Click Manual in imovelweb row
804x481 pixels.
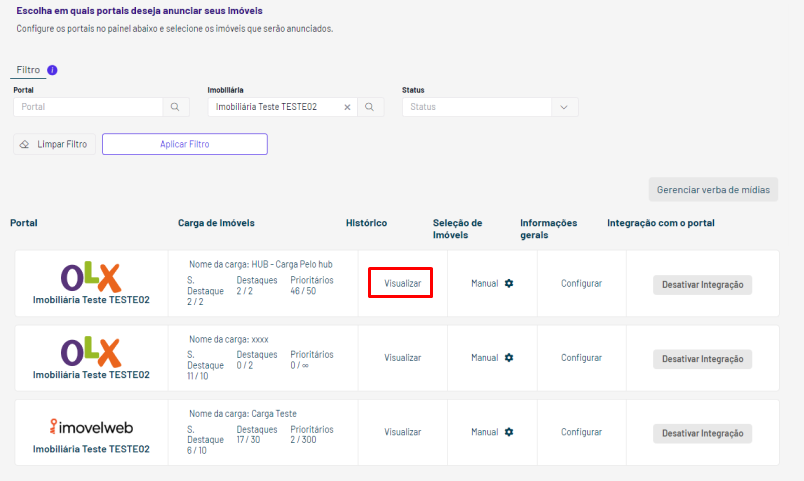pos(485,432)
